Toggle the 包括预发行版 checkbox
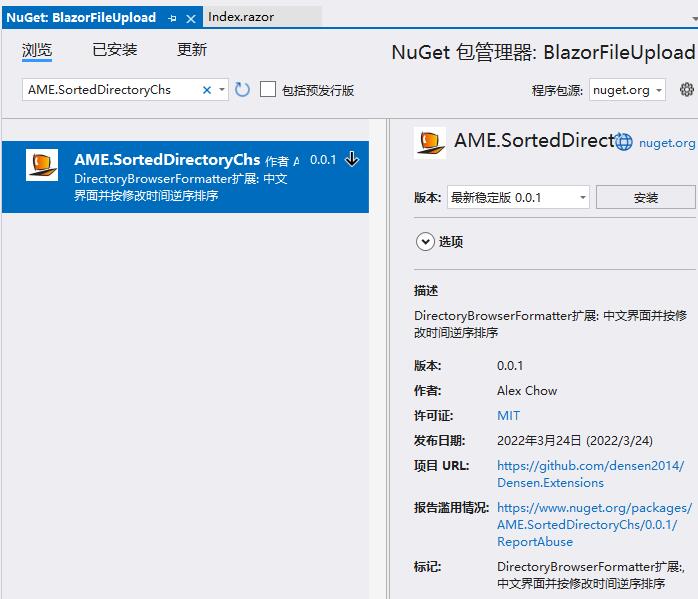 click(268, 89)
